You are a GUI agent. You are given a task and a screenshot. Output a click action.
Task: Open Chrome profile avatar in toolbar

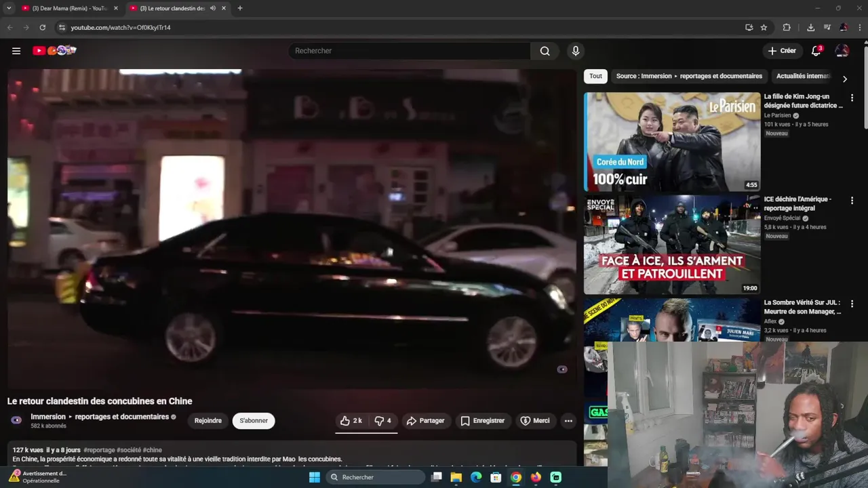[843, 27]
